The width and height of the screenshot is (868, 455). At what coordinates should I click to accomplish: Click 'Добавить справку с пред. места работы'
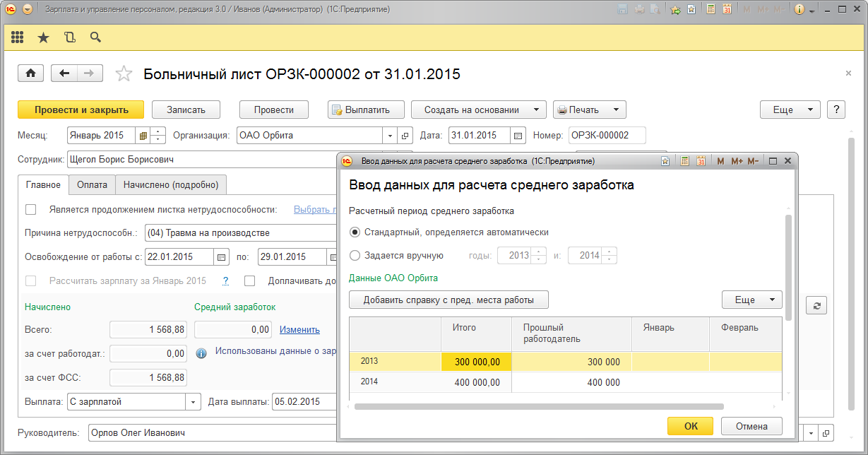[x=448, y=300]
